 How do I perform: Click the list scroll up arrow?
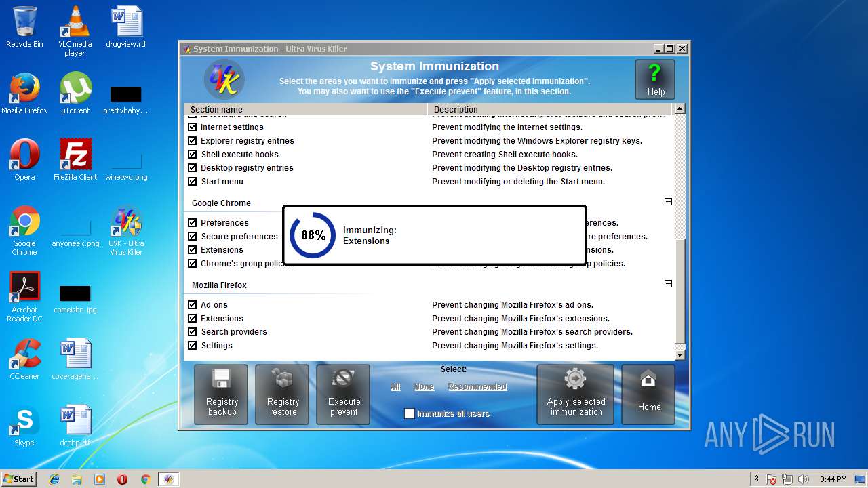click(680, 108)
